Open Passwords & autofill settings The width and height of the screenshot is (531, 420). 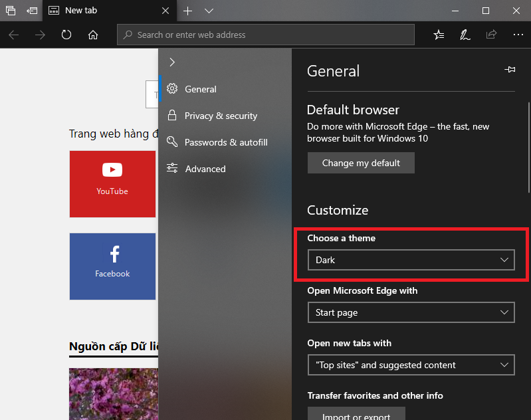click(x=225, y=142)
